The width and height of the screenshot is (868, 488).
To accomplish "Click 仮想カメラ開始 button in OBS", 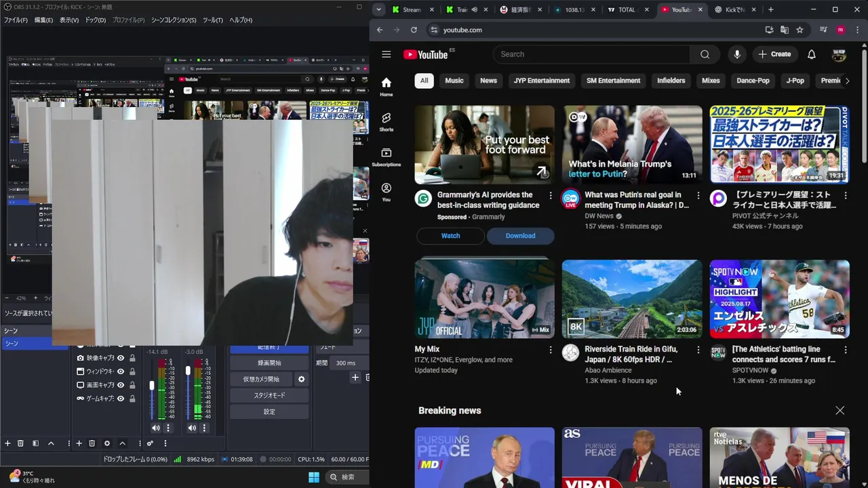I will [262, 379].
